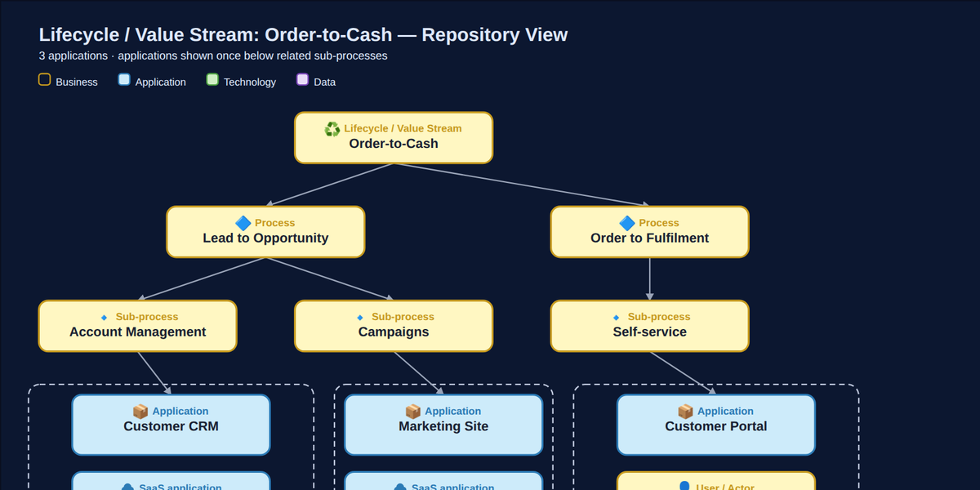Screen dimensions: 980x490
Task: Select the Order to Fulfilment process node
Action: tap(649, 232)
